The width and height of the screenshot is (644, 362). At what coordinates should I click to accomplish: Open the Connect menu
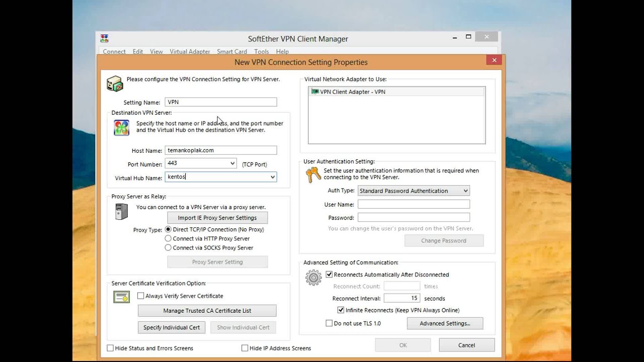114,51
